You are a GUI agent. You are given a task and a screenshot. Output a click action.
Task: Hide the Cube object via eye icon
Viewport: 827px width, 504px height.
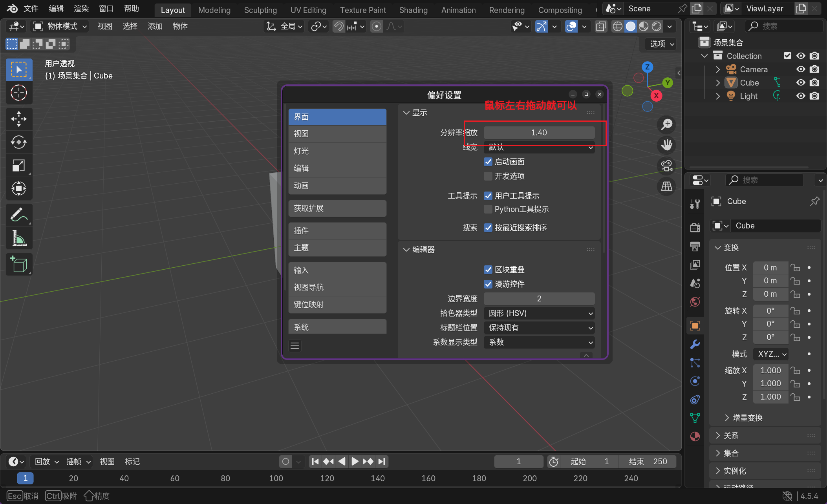801,83
